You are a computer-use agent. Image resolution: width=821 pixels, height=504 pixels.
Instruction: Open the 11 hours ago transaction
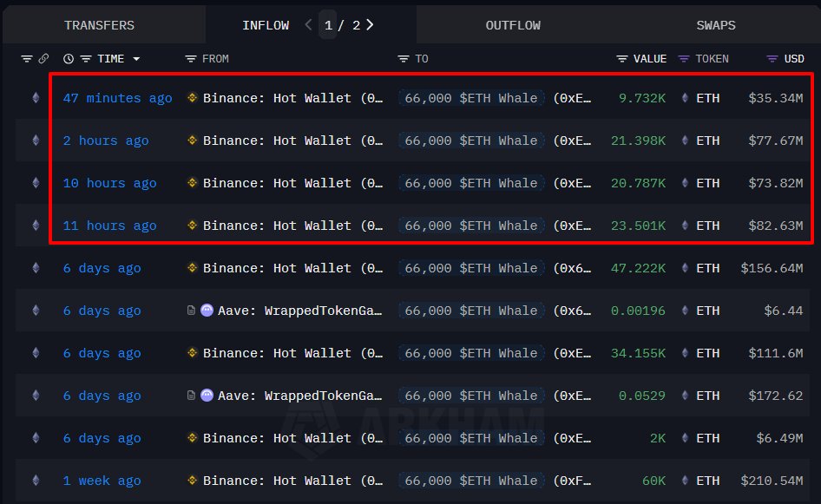(109, 226)
